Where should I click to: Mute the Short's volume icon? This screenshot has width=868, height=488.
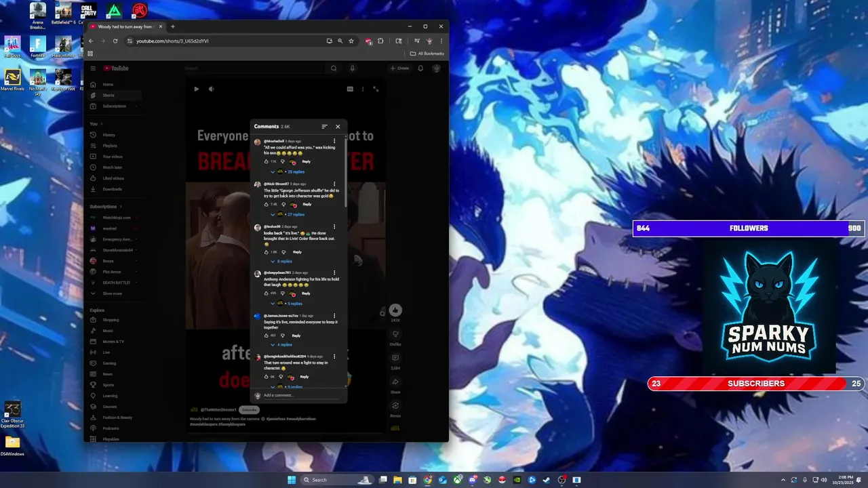point(211,89)
